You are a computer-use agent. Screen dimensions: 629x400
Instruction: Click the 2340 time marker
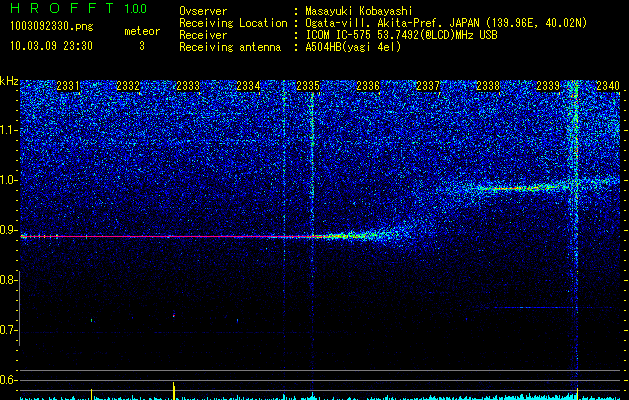pyautogui.click(x=608, y=86)
